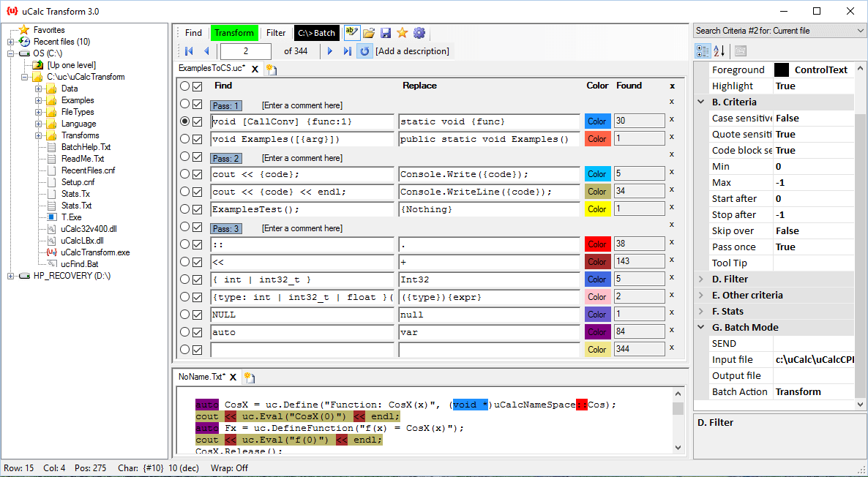Click the C:\>Batch button
The width and height of the screenshot is (868, 477).
tap(316, 33)
